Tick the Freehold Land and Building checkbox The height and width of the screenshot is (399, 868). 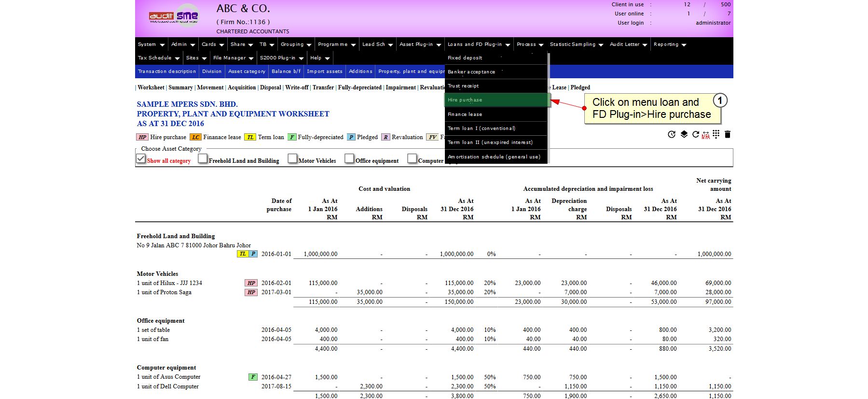pos(203,158)
